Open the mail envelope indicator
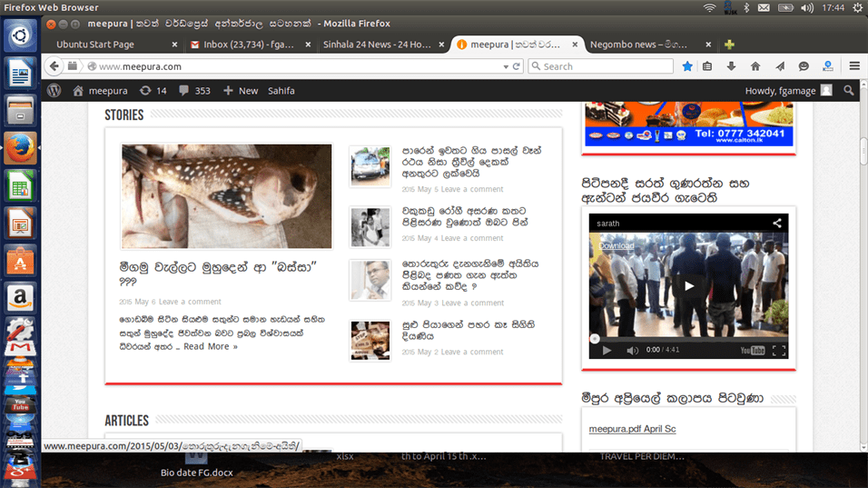The width and height of the screenshot is (868, 488). [x=764, y=7]
